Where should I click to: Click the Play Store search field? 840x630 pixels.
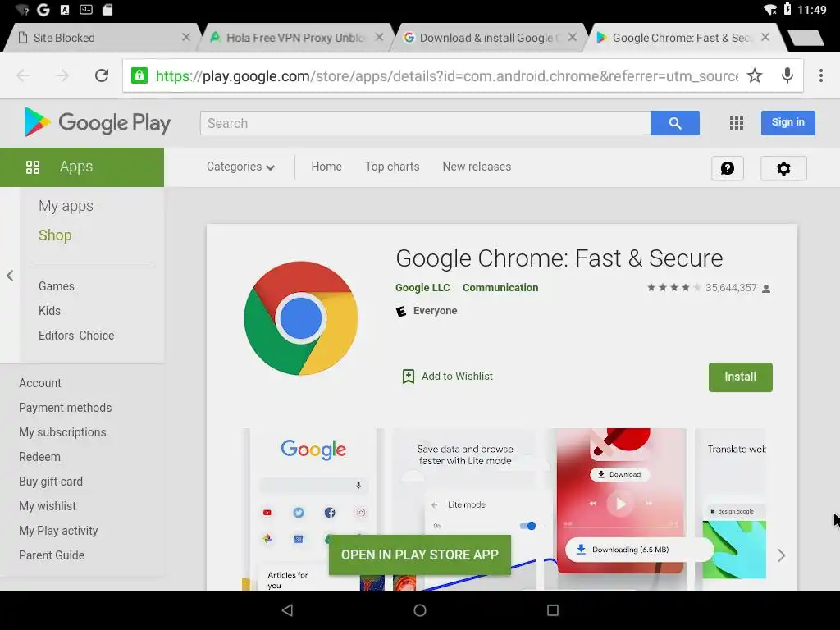[426, 123]
